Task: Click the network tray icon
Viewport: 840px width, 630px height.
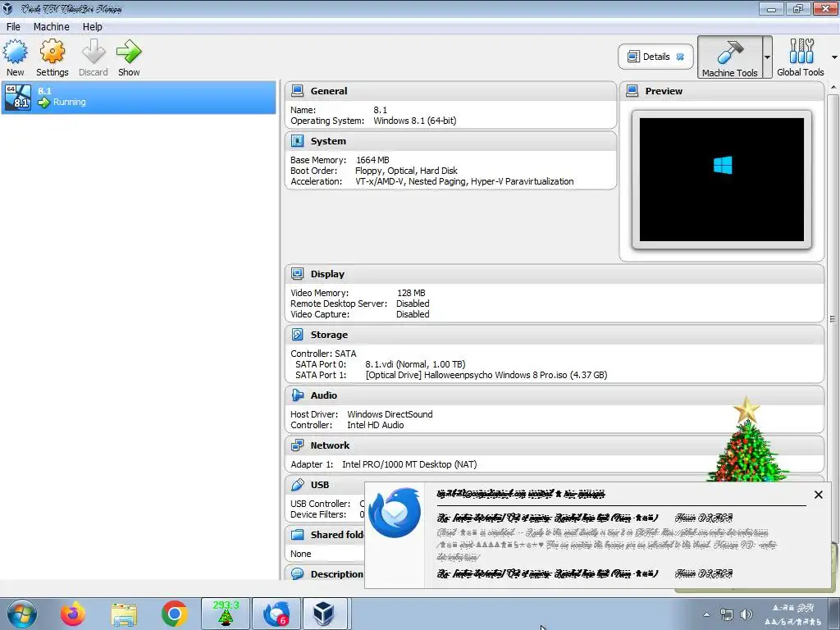Action: point(727,614)
